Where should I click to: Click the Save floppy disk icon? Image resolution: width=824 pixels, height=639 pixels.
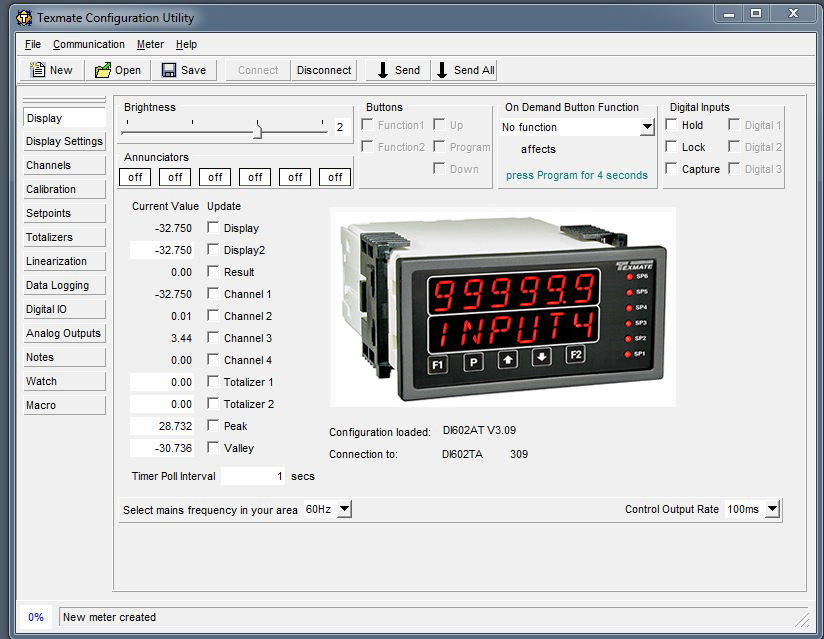[169, 70]
